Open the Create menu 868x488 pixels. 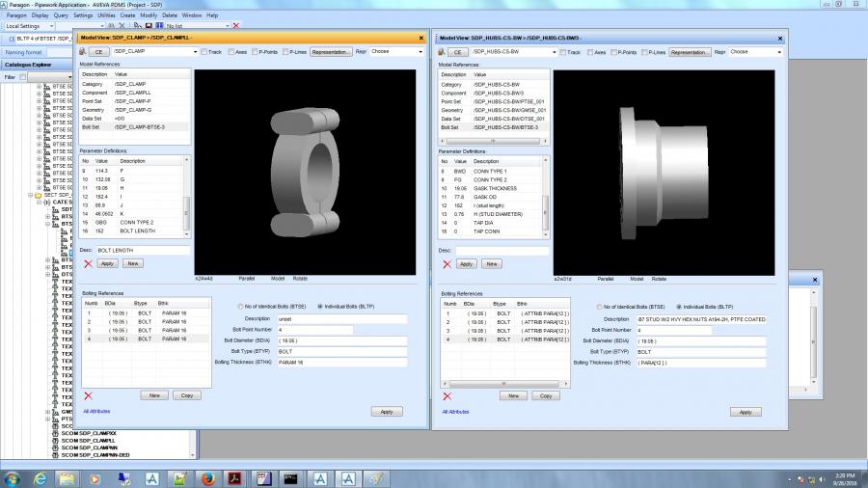[x=127, y=15]
